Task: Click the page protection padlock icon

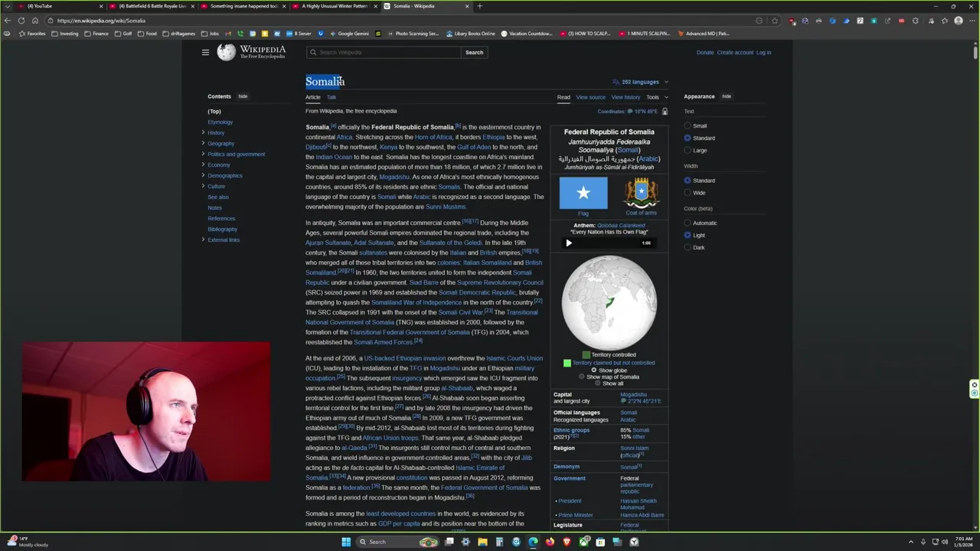Action: click(665, 112)
